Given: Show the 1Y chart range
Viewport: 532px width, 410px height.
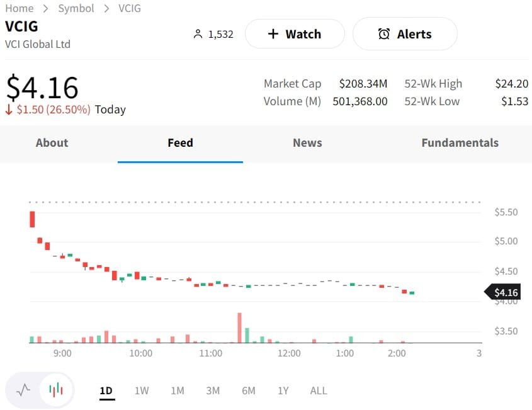Looking at the screenshot, I should click(283, 390).
